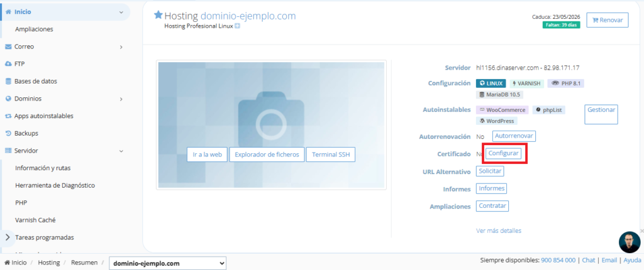This screenshot has width=644, height=270.
Task: Click the Inicio breadcrumb
Action: 15,262
